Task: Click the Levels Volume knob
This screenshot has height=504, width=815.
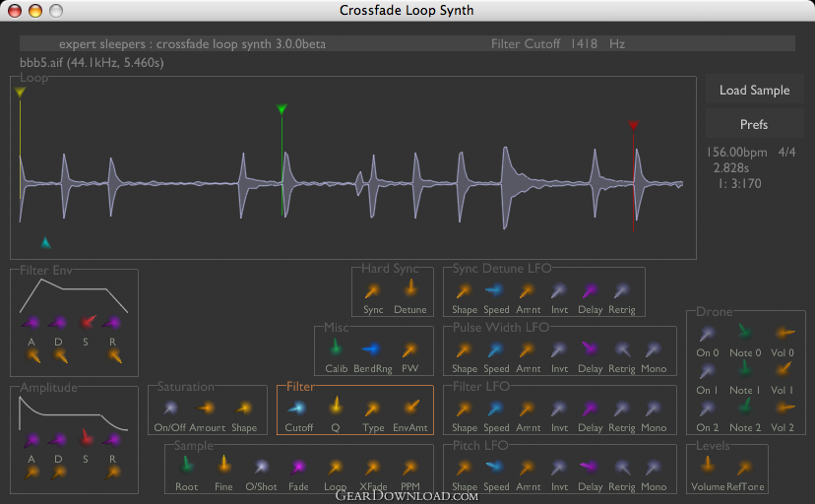Action: 708,464
